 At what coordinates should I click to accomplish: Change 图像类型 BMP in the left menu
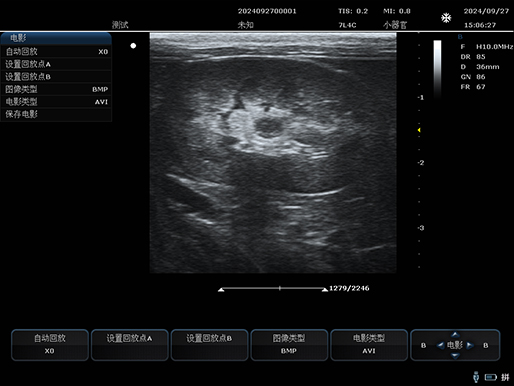tap(56, 89)
